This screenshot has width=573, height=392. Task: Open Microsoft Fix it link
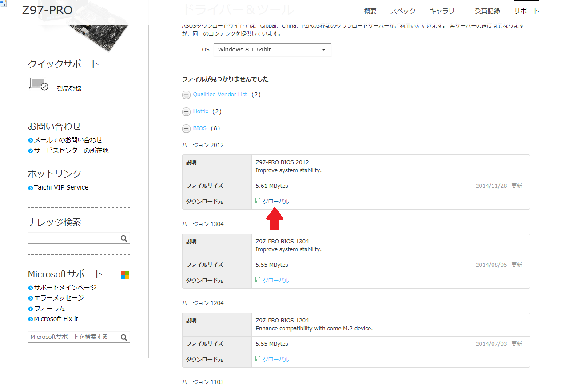(x=56, y=319)
